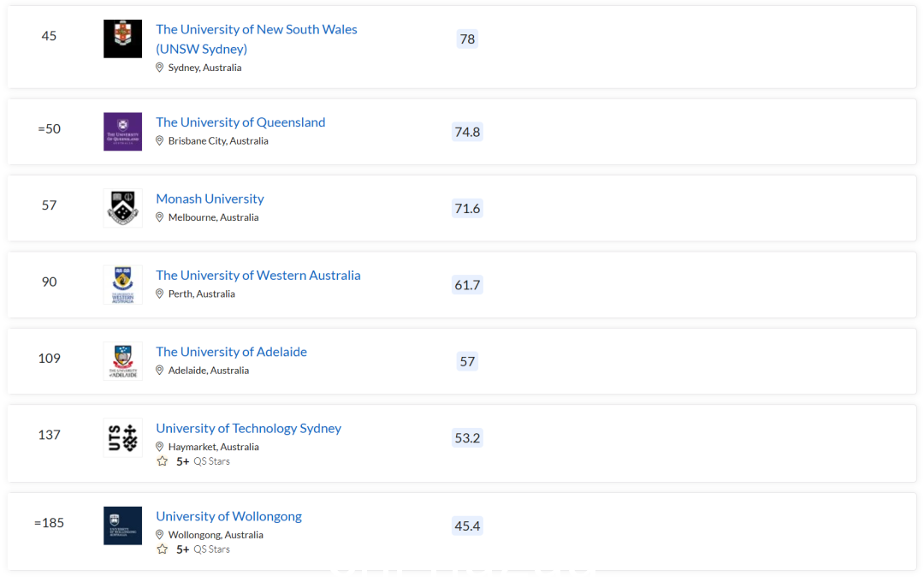Click the location pin beside Perth, Australia
The image size is (924, 582).
(159, 294)
